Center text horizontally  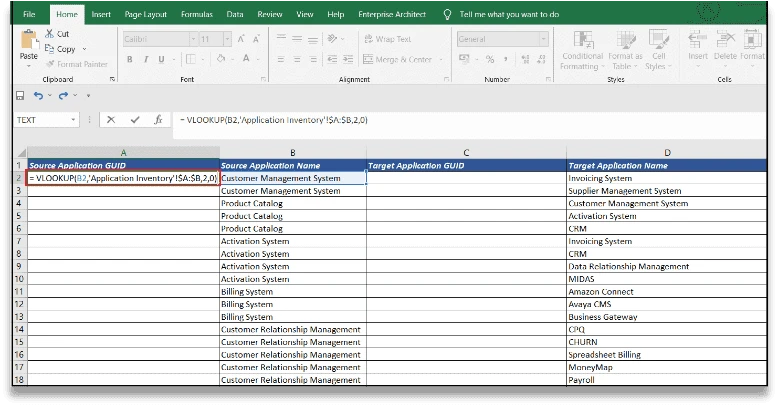pyautogui.click(x=297, y=60)
